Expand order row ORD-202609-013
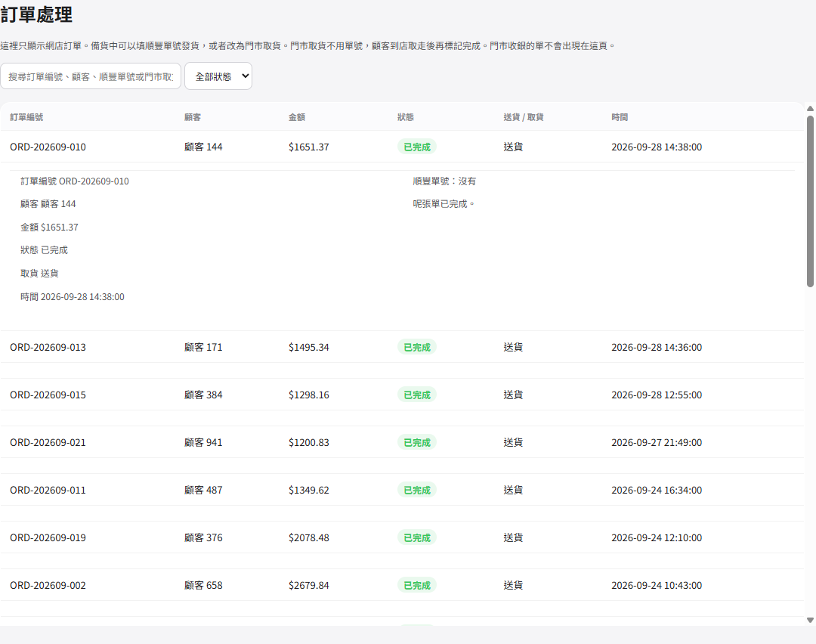 coord(402,347)
